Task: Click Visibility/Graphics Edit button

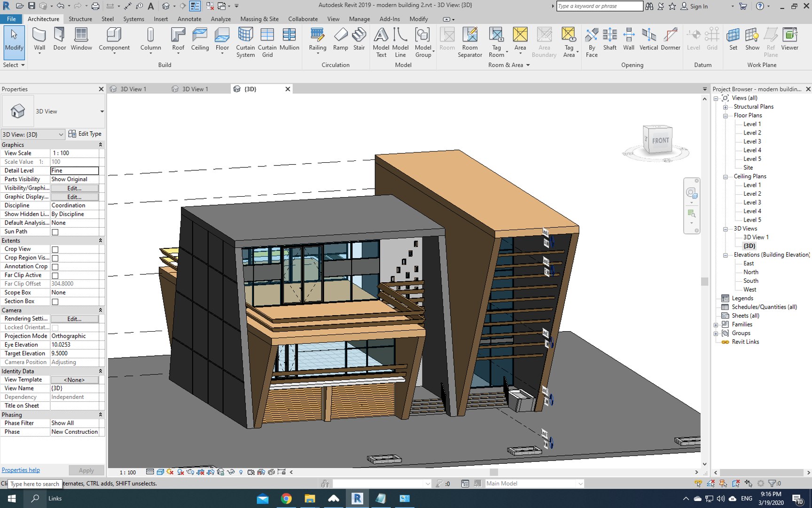Action: [74, 188]
